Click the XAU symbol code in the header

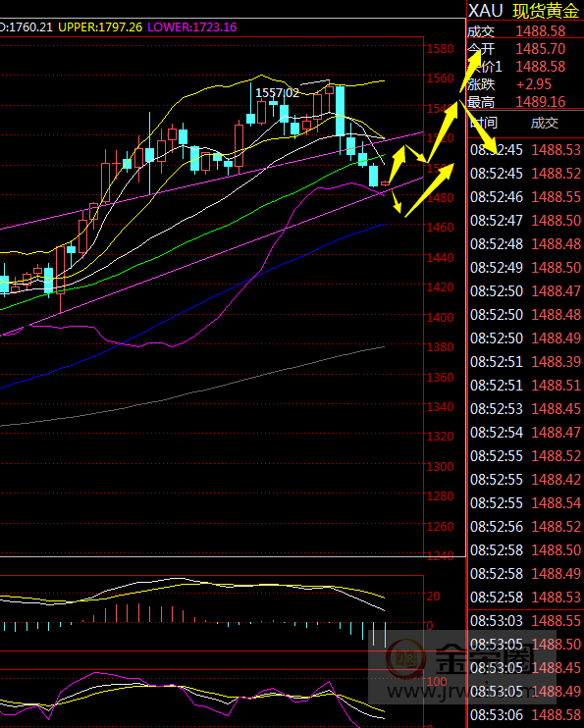click(486, 11)
